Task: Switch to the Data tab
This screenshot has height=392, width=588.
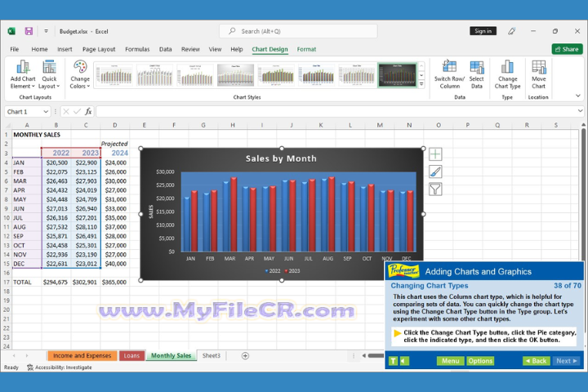Action: (x=165, y=49)
